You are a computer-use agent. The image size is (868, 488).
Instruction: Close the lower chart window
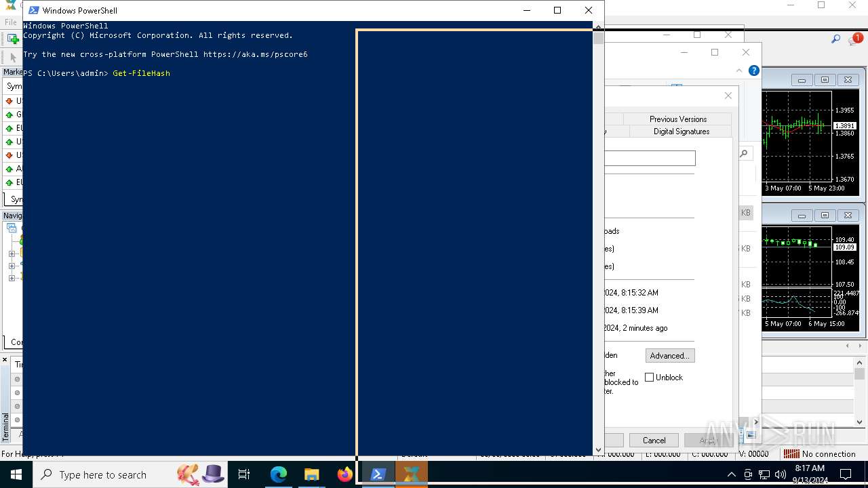click(x=848, y=216)
